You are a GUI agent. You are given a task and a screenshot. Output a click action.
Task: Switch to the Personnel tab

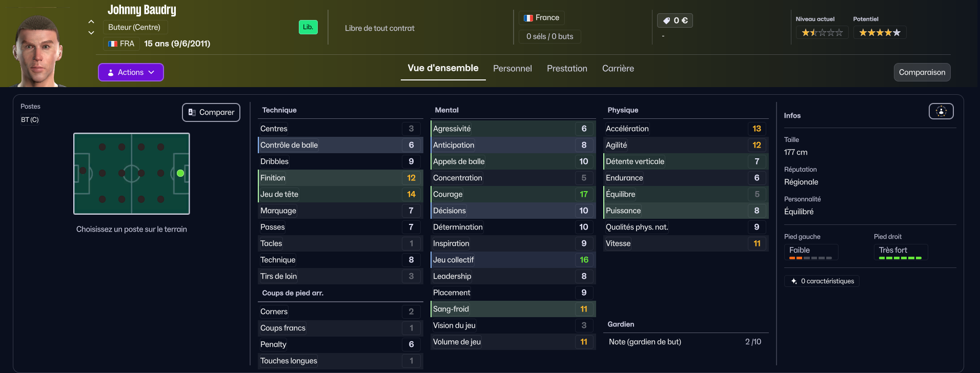click(512, 69)
